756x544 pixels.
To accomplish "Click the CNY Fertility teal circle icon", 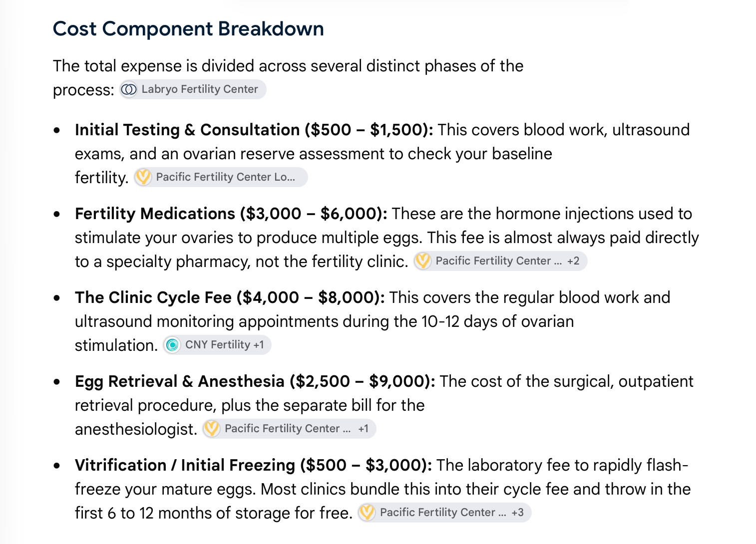I will 172,345.
